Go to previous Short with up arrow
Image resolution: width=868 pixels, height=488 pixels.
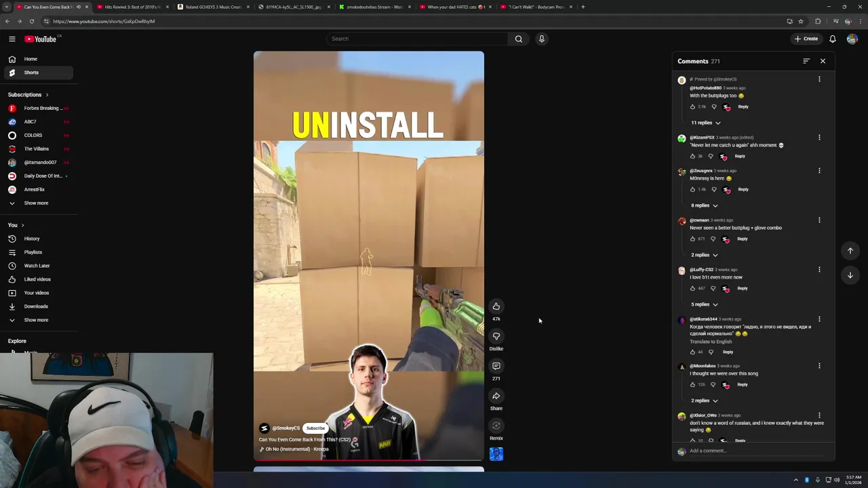point(850,251)
